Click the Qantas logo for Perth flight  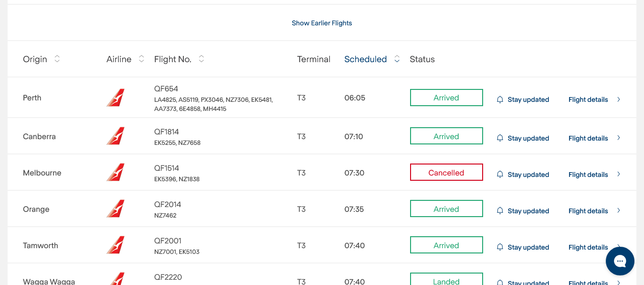coord(116,98)
